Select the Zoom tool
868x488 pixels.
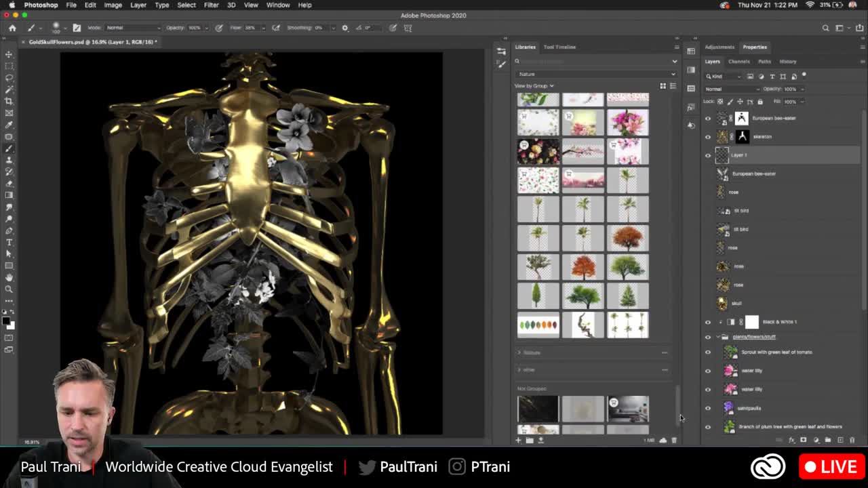pos(9,289)
